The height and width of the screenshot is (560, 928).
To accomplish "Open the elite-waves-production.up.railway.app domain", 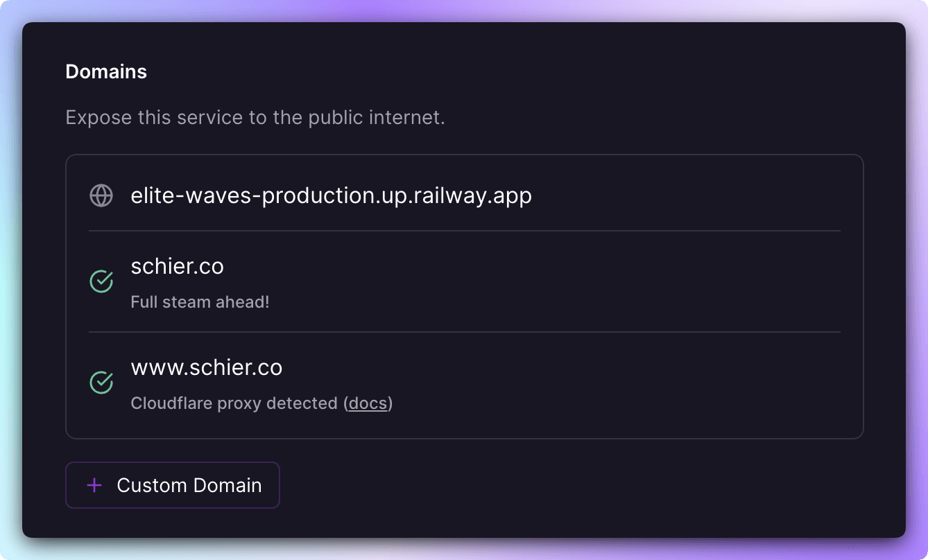I will 331,196.
